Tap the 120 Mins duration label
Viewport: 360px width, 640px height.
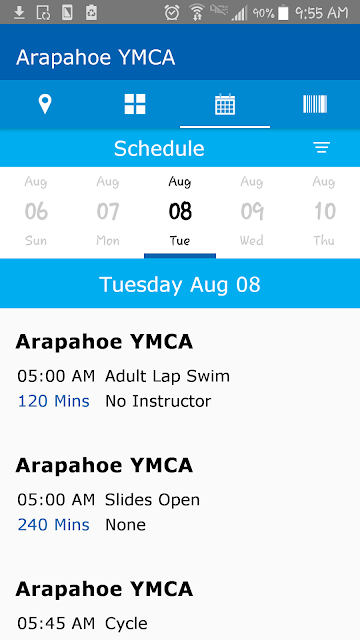pyautogui.click(x=53, y=401)
